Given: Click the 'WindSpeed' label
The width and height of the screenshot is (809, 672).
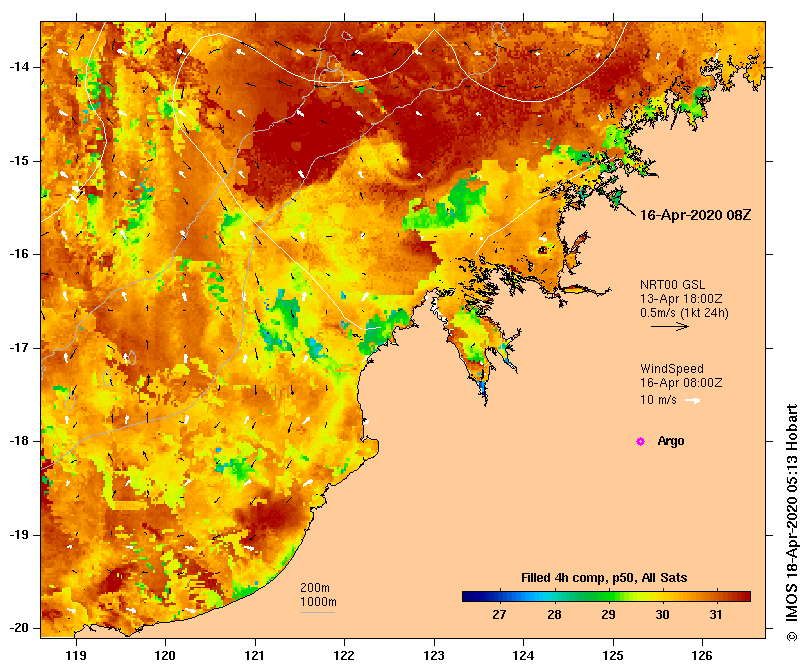Looking at the screenshot, I should 672,369.
